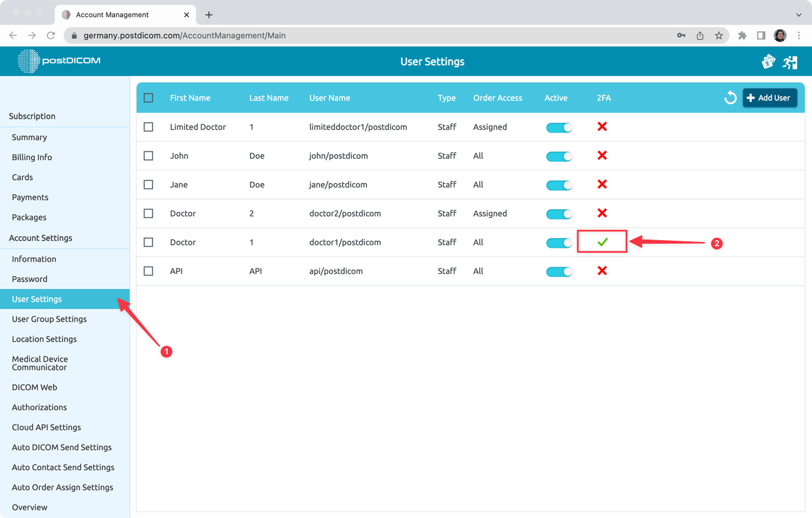
Task: Click the browser bookmark star icon
Action: [718, 35]
